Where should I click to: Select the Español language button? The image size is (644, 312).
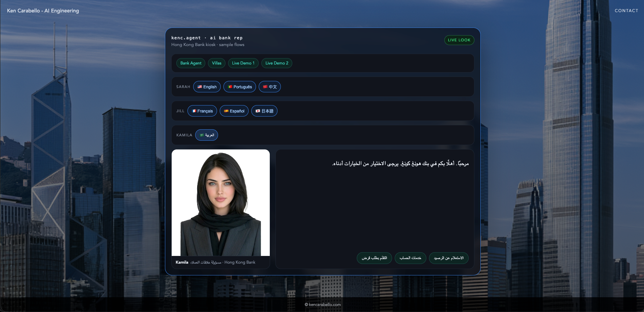pos(234,111)
